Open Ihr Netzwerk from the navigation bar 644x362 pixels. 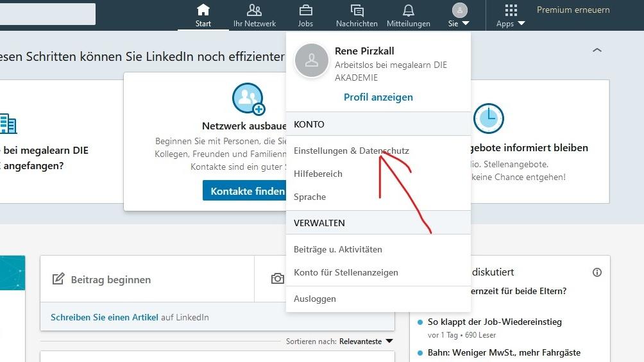tap(254, 15)
